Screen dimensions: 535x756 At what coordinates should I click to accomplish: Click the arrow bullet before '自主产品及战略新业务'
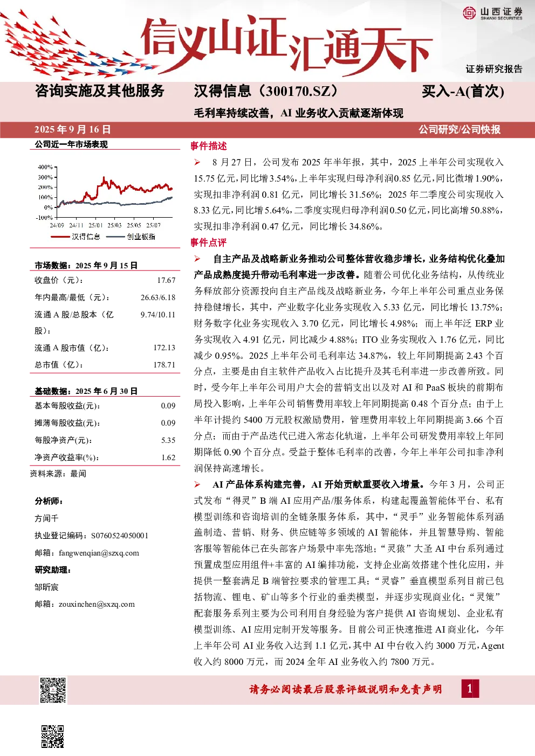click(x=197, y=259)
